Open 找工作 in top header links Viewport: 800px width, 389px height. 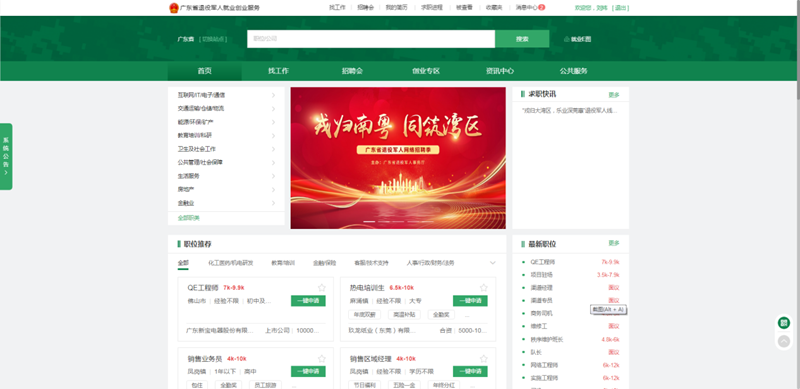coord(337,8)
